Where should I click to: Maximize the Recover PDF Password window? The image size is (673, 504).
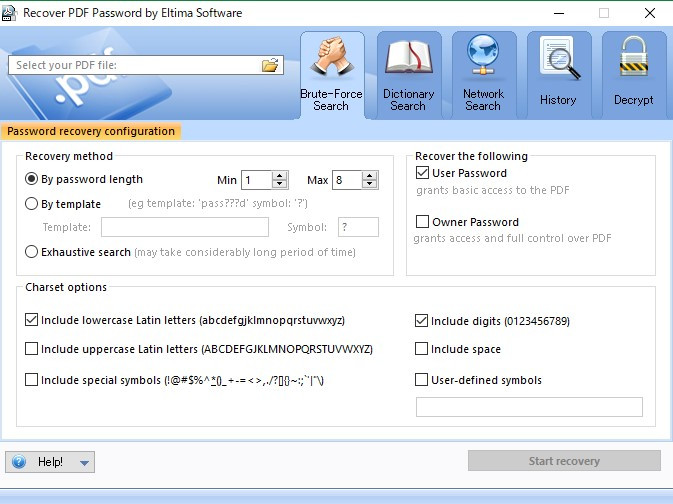pos(603,13)
